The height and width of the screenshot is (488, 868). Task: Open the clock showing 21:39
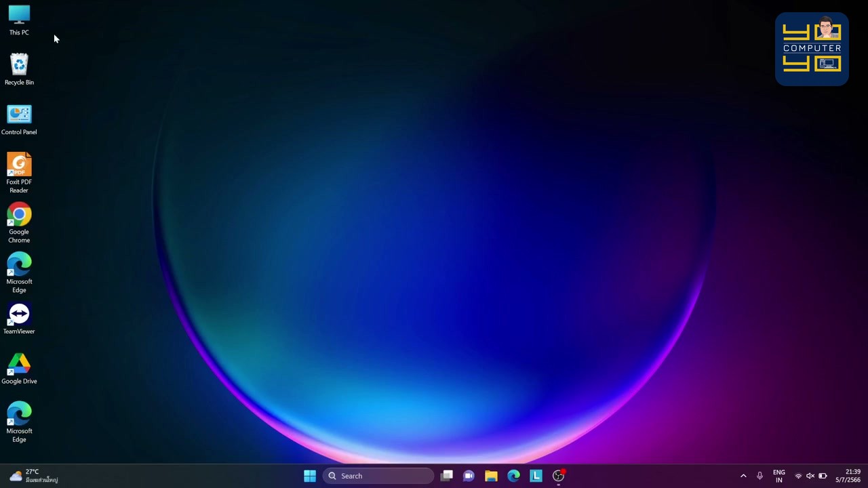[x=848, y=476]
